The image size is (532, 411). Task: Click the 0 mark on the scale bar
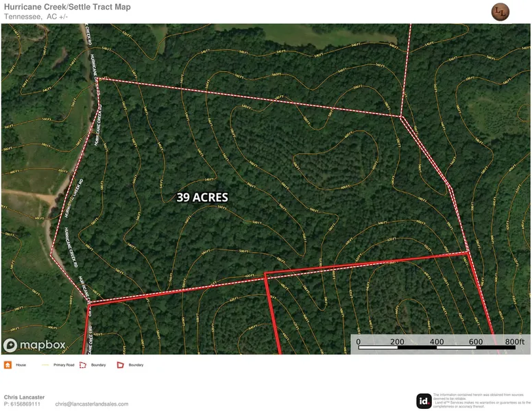click(x=359, y=342)
